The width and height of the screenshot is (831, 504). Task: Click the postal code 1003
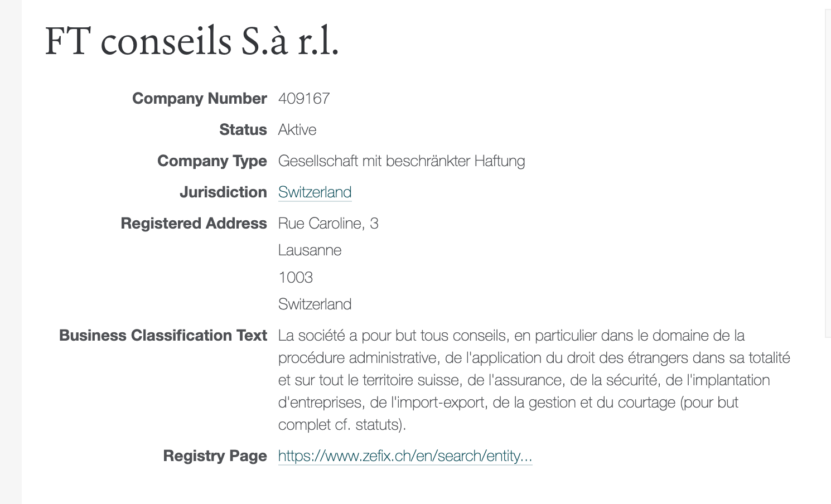pos(296,277)
